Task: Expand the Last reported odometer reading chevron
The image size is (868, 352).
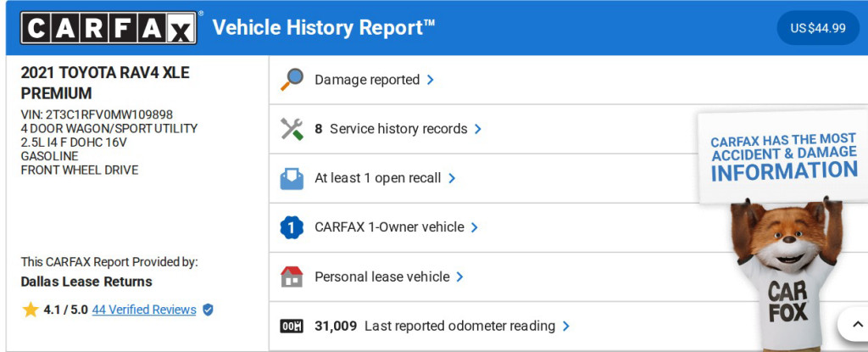Action: 566,326
